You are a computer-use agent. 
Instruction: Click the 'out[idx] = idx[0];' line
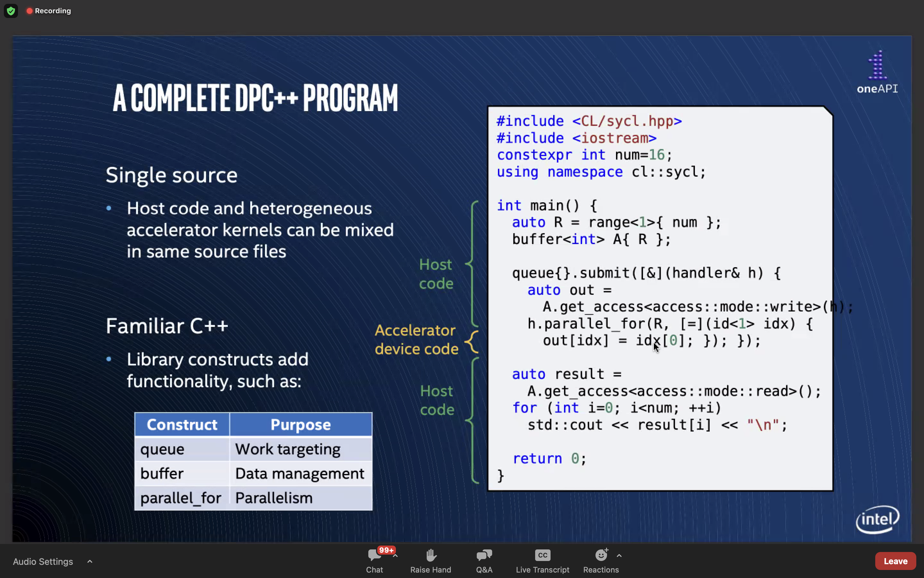pos(651,341)
